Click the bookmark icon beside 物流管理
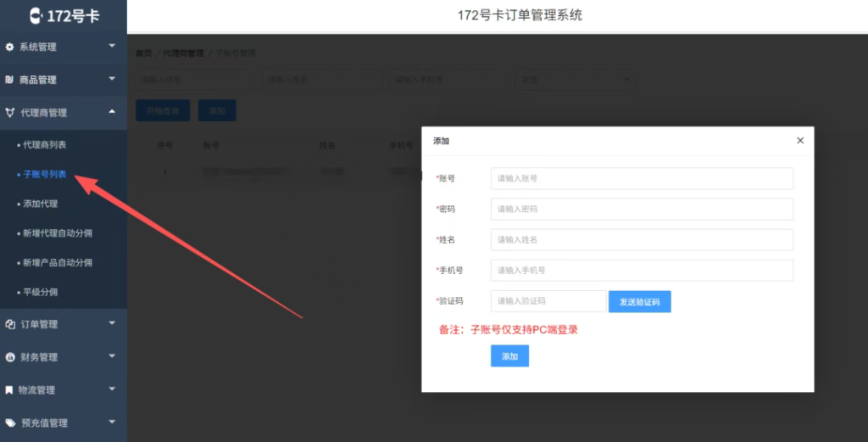The width and height of the screenshot is (868, 442). pos(8,390)
